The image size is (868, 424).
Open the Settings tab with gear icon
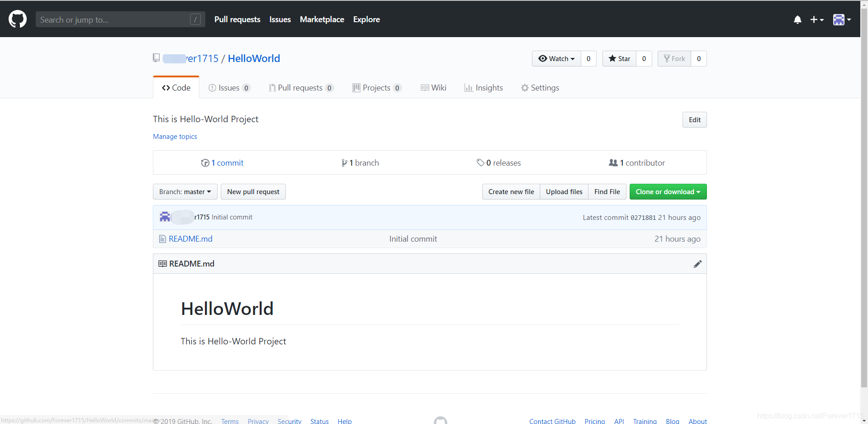pyautogui.click(x=540, y=88)
